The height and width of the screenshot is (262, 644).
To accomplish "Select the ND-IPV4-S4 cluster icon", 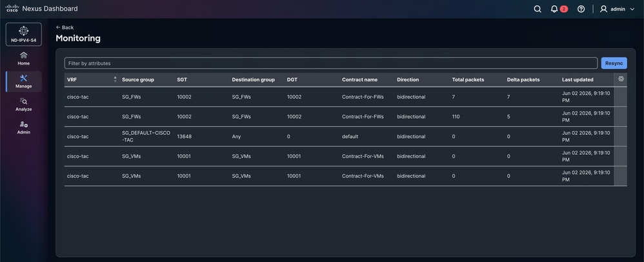I will 24,34.
